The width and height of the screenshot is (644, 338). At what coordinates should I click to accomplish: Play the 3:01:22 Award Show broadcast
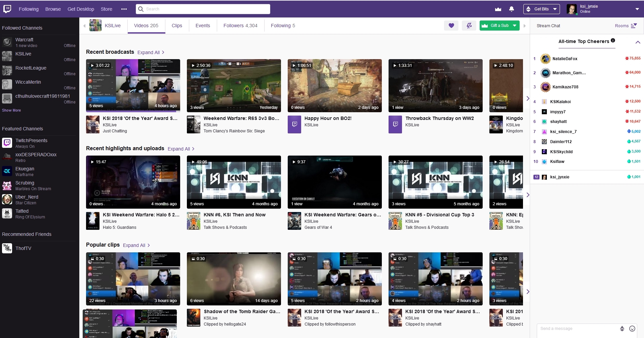(133, 85)
